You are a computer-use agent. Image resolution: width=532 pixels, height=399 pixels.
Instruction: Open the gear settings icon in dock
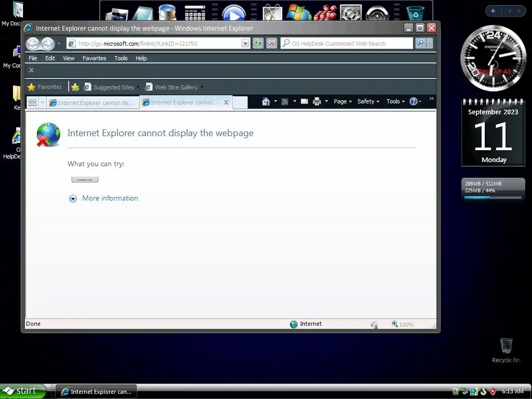point(351,13)
